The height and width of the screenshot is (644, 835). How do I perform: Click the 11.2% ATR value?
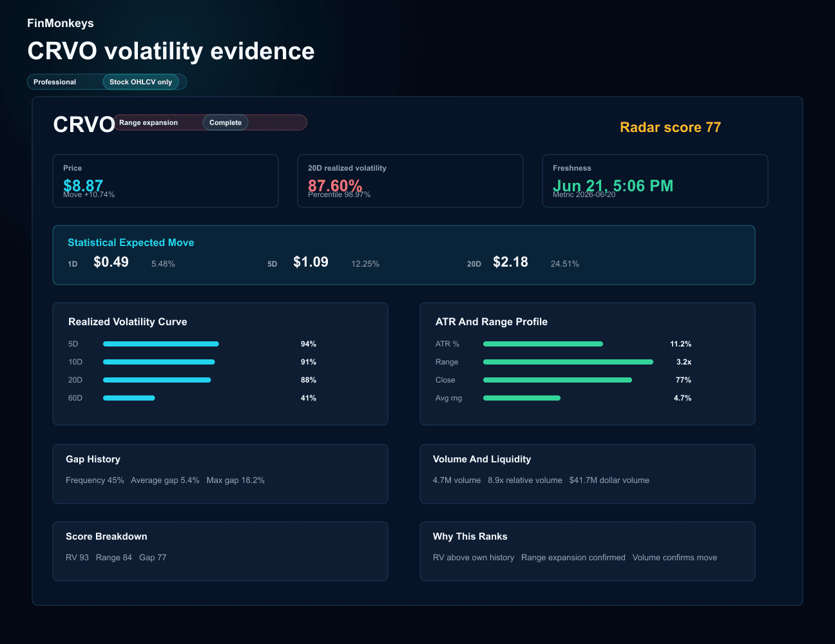pos(681,344)
